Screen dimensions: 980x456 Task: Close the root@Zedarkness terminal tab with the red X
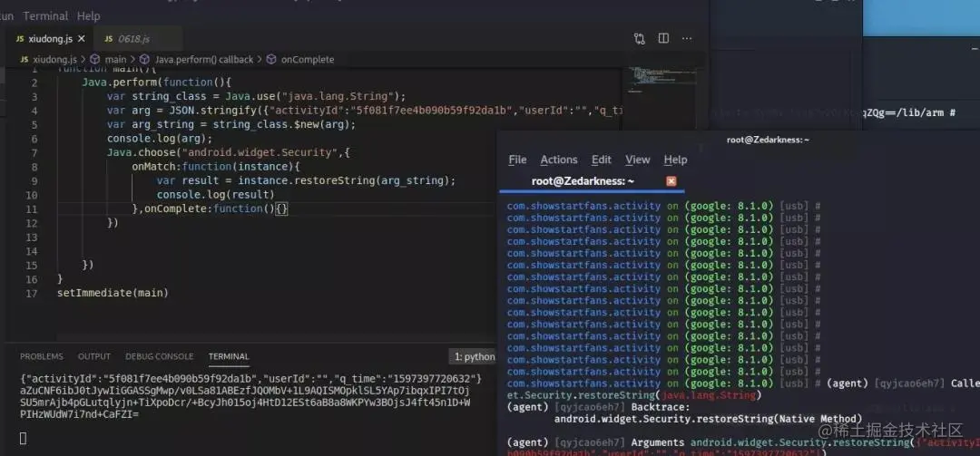pos(671,181)
